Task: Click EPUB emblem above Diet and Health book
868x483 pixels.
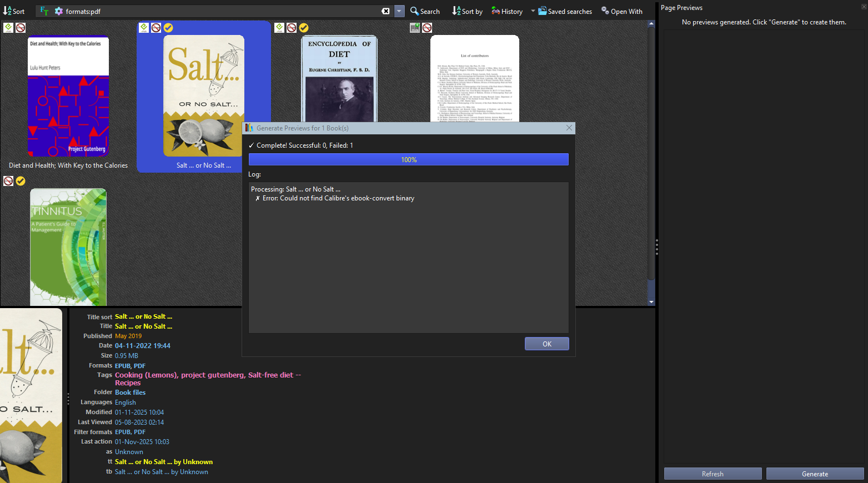Action: (x=8, y=28)
